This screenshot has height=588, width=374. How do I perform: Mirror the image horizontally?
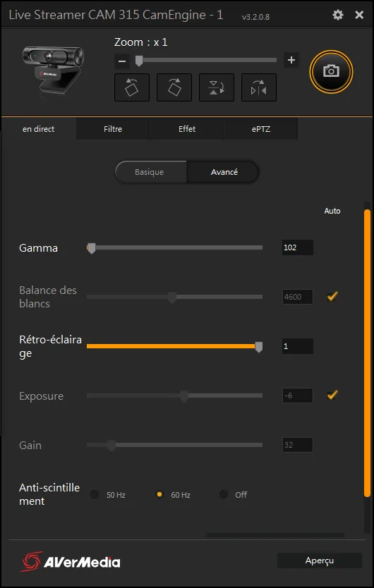coord(259,87)
